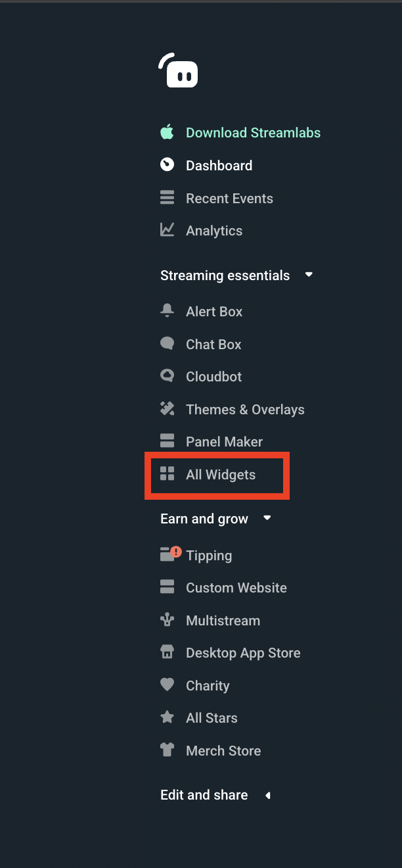Open the Desktop App Store
Image resolution: width=402 pixels, height=868 pixels.
click(244, 652)
